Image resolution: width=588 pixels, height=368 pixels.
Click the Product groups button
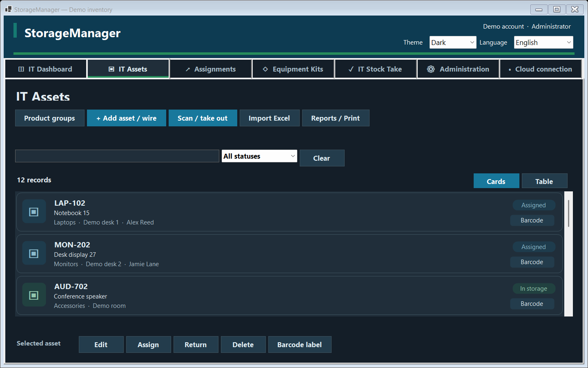pos(50,118)
